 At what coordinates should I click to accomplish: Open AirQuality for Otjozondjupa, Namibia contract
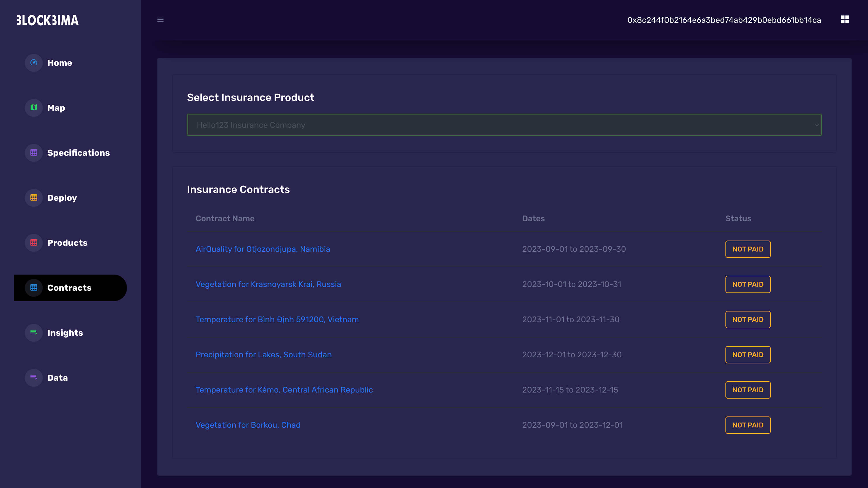click(263, 249)
